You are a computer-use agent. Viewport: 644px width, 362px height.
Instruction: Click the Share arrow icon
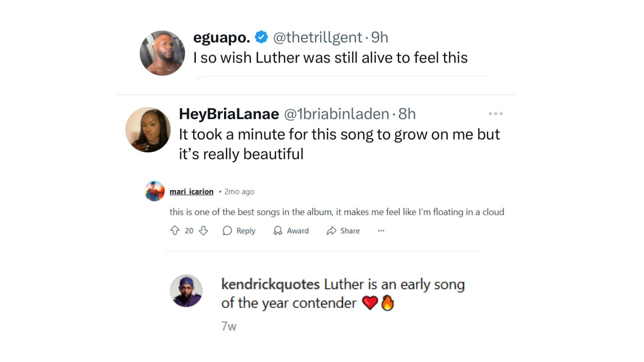[331, 231]
